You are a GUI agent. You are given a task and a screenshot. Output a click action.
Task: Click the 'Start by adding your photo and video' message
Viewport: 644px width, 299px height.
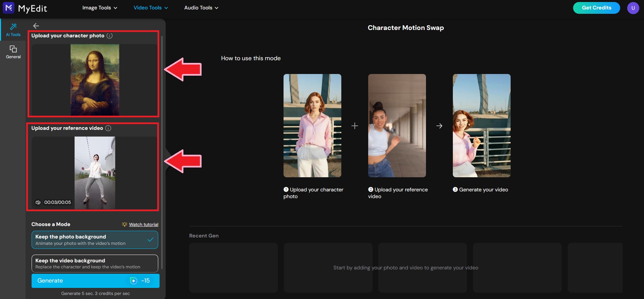[406, 268]
